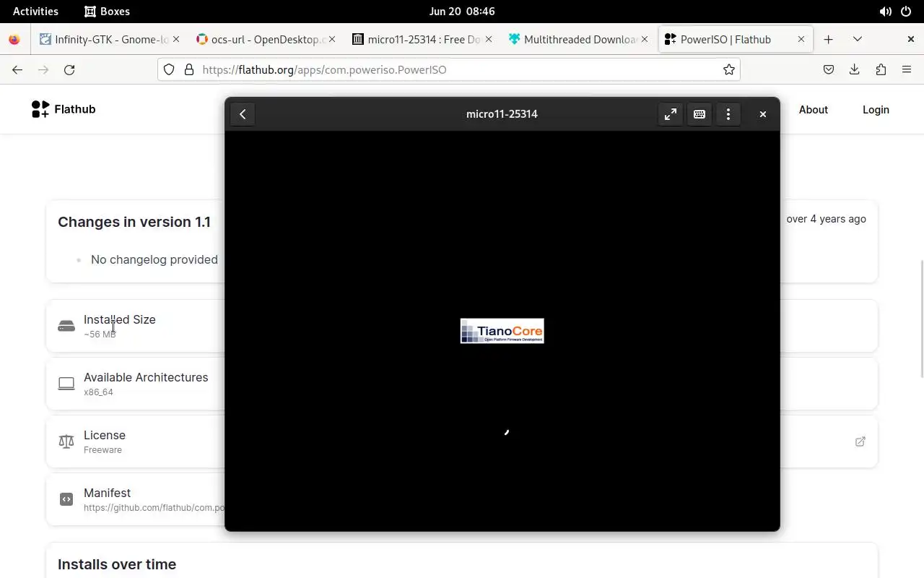Click 'over 4 years ago' text
This screenshot has width=924, height=578.
pos(827,219)
